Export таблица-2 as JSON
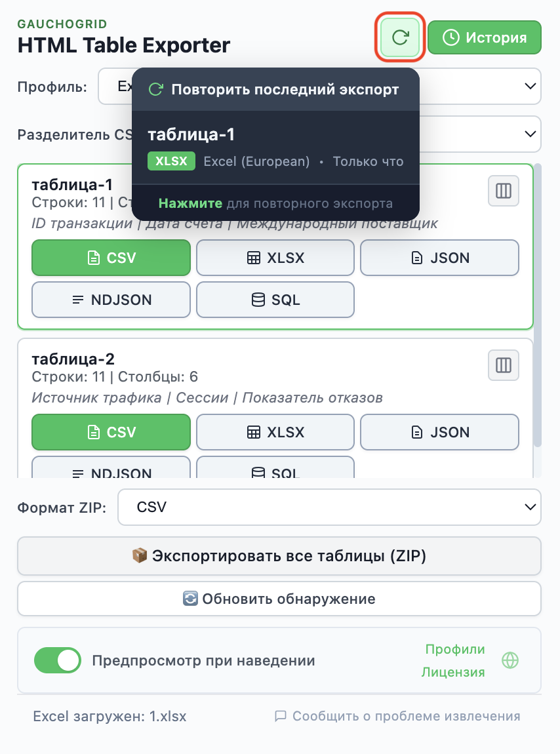 coord(439,432)
